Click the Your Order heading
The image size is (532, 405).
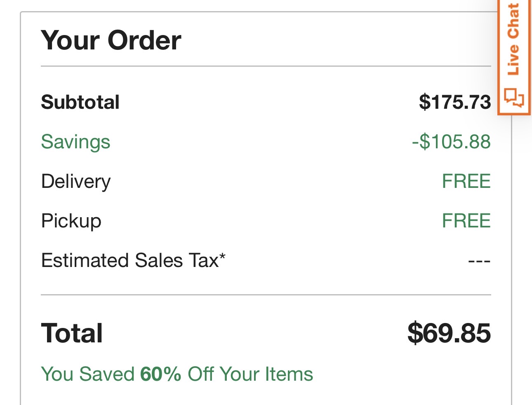(x=111, y=40)
